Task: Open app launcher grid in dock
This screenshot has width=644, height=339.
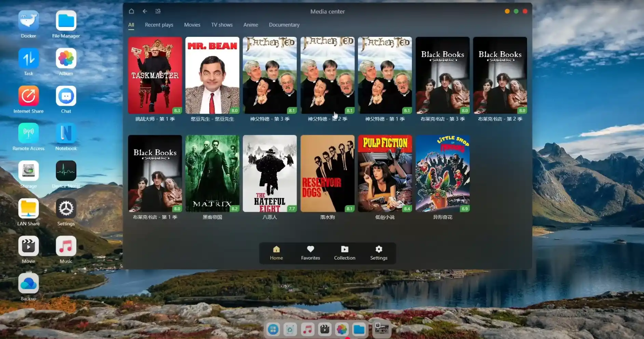Action: coord(273,329)
